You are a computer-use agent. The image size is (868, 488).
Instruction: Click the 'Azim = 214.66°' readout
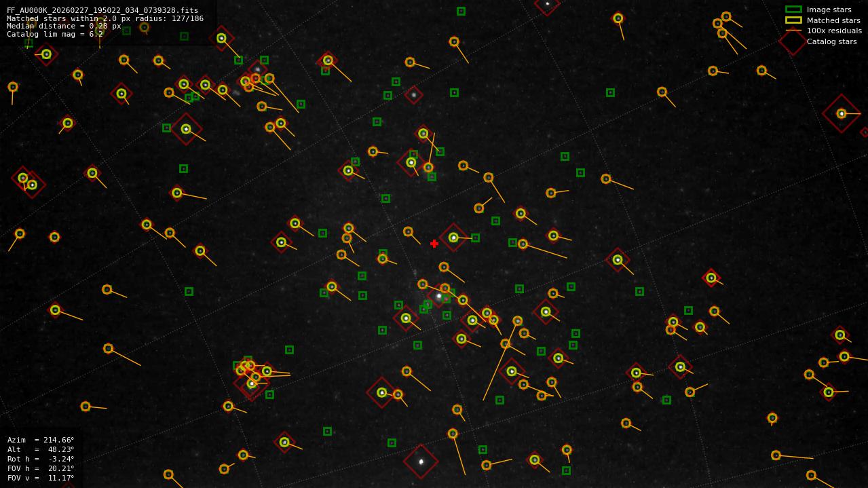[x=41, y=440]
